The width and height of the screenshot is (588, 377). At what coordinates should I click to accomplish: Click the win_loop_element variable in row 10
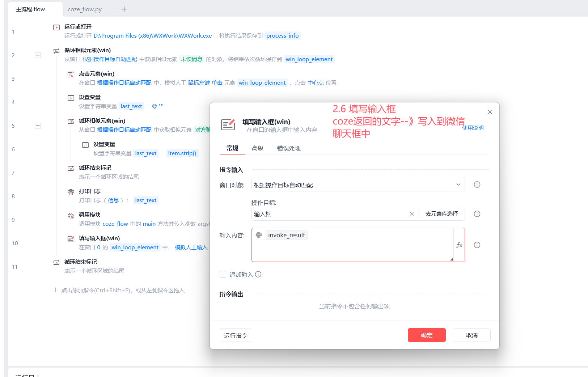click(x=135, y=247)
